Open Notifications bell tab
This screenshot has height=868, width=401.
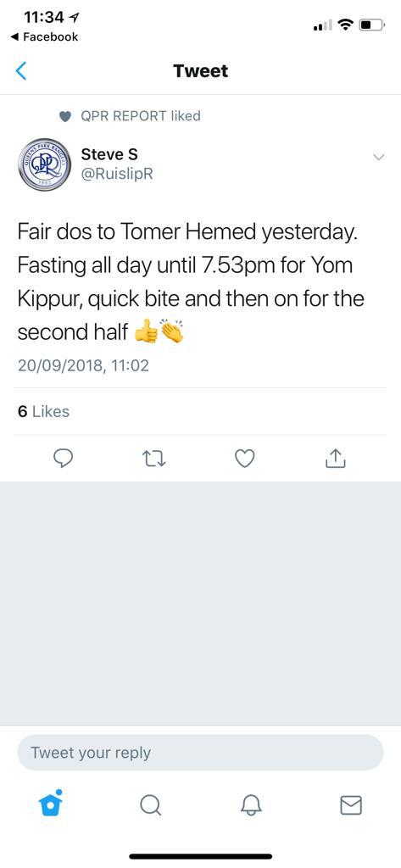pyautogui.click(x=251, y=805)
